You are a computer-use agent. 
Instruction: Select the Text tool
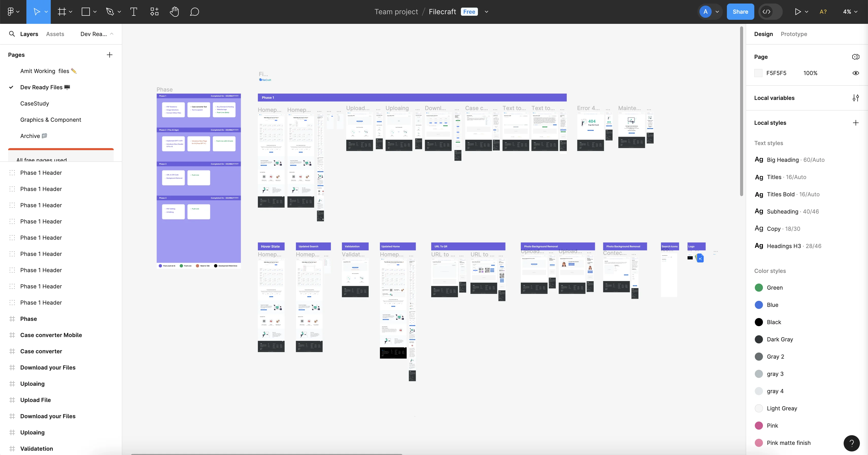[133, 12]
